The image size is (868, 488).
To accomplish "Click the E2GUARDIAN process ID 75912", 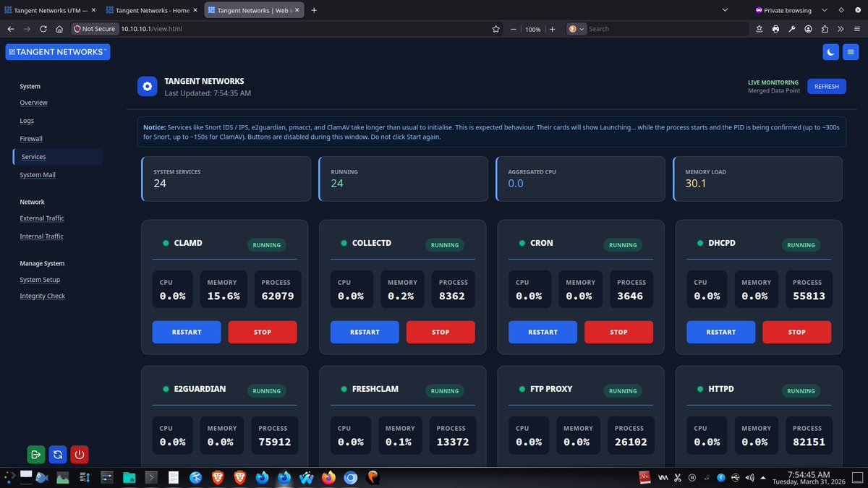I will tap(275, 442).
